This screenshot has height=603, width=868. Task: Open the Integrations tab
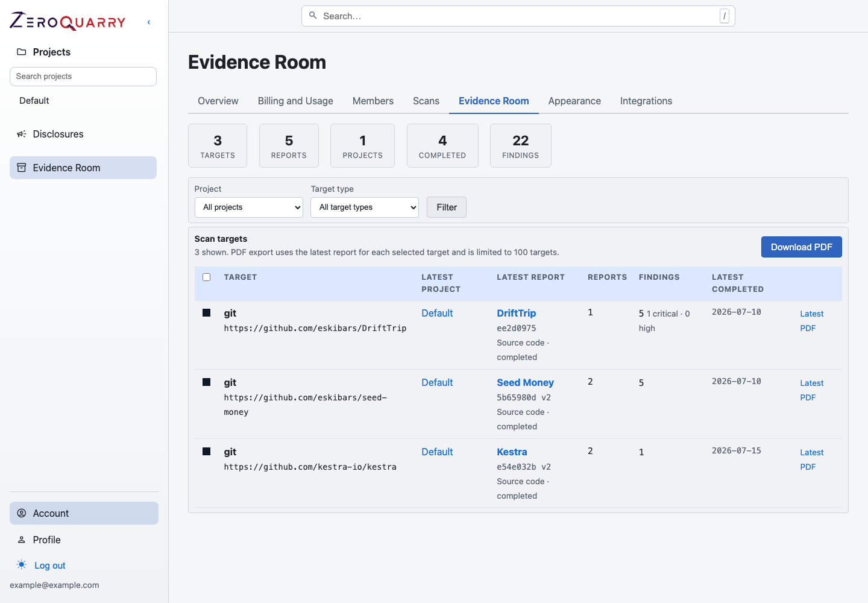click(646, 101)
